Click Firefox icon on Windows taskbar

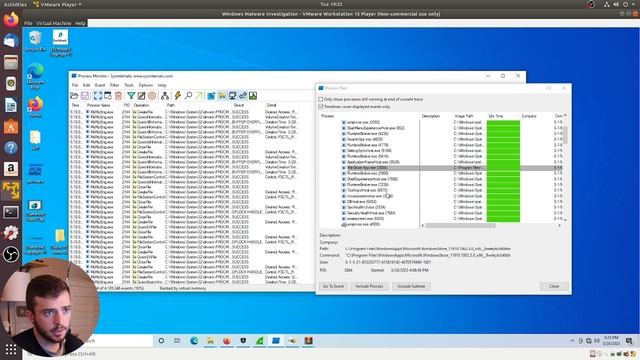[x=227, y=341]
